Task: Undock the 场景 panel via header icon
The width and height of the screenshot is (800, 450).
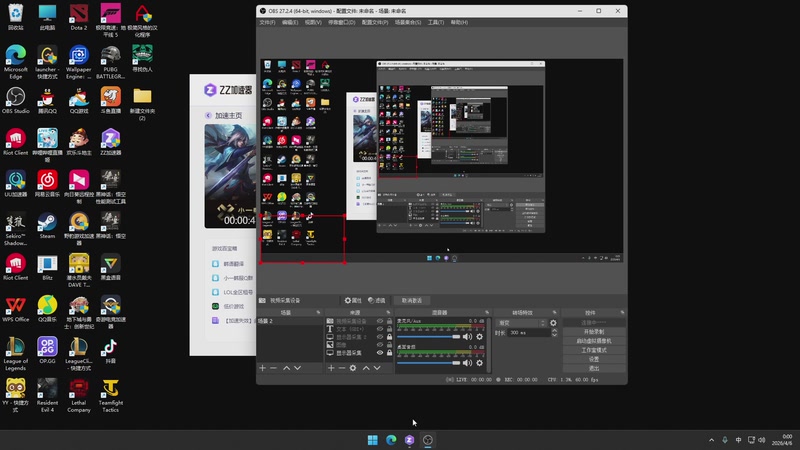Action: click(x=318, y=312)
